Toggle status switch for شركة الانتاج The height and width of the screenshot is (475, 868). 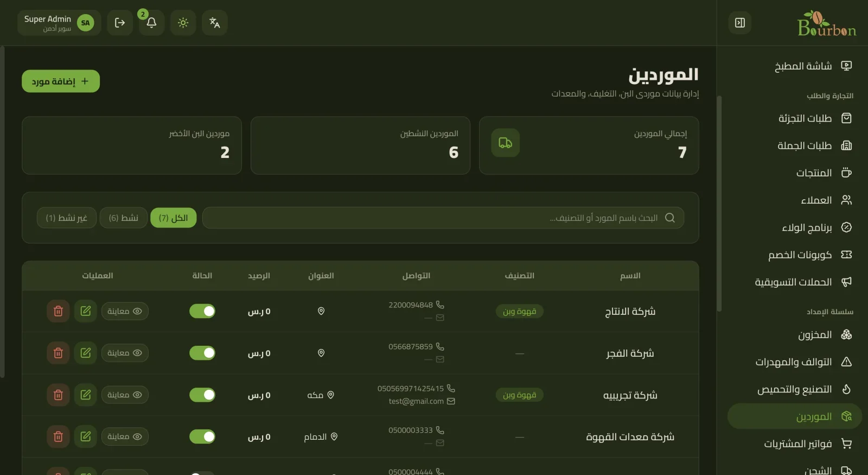[202, 311]
